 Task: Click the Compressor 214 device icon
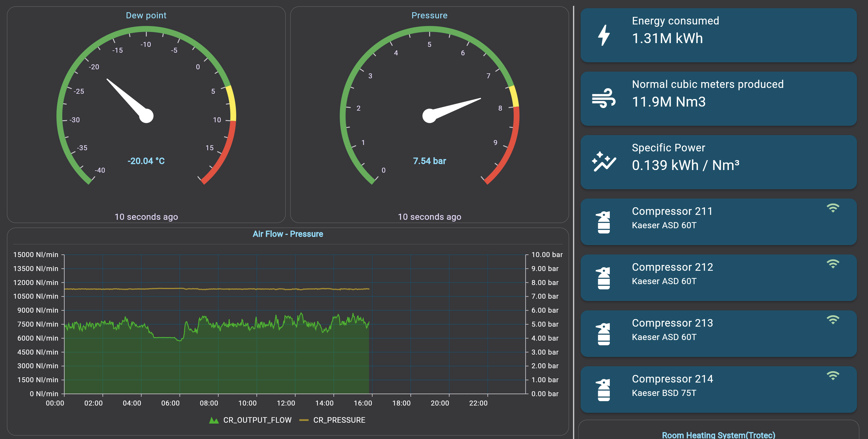point(603,390)
